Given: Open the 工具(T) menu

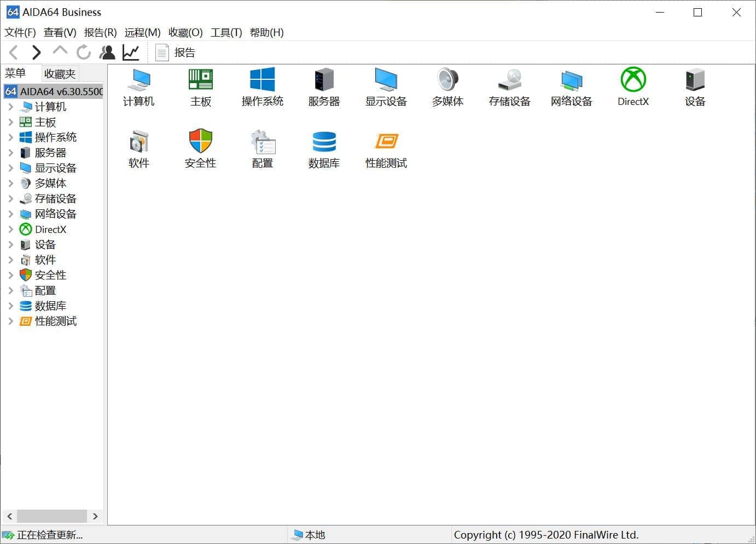Looking at the screenshot, I should click(225, 32).
